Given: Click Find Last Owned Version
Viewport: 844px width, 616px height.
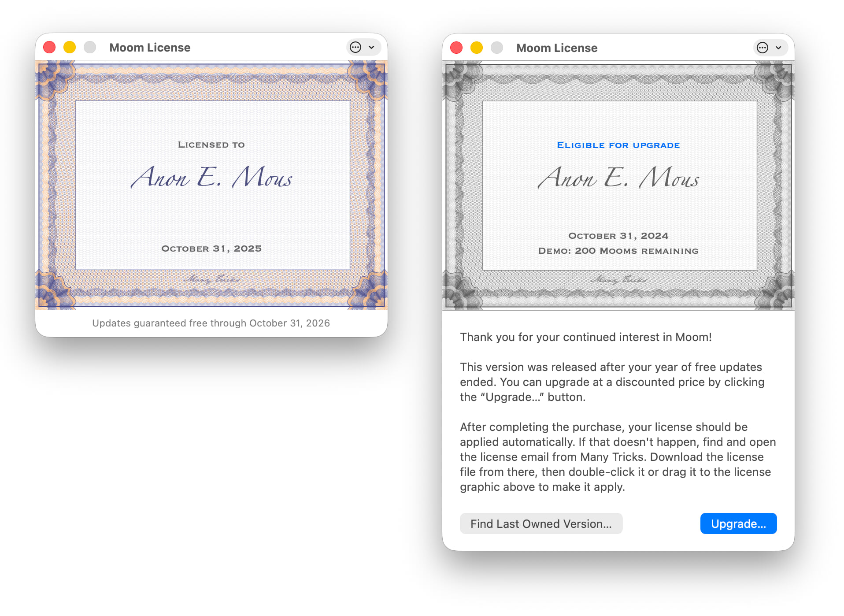Looking at the screenshot, I should [541, 523].
